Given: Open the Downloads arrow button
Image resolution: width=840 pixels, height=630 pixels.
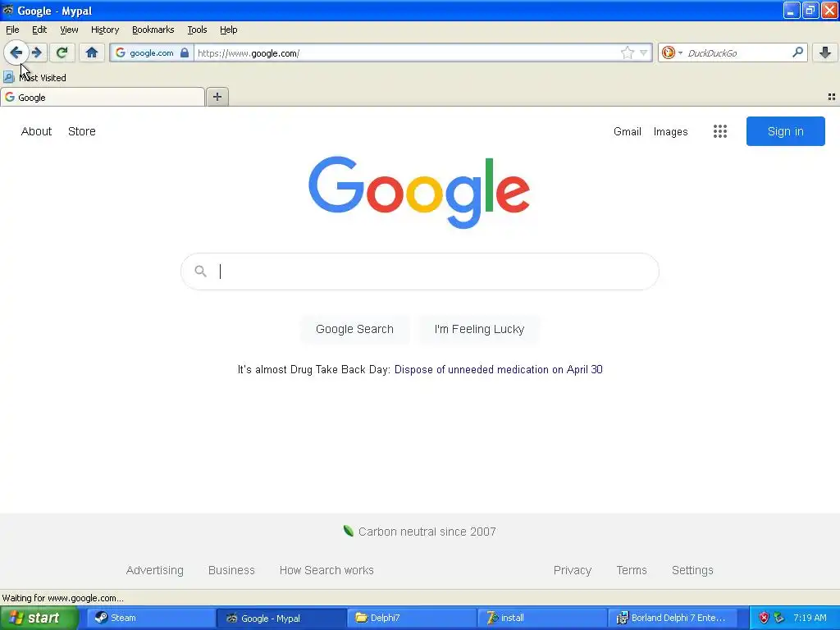Looking at the screenshot, I should point(825,52).
